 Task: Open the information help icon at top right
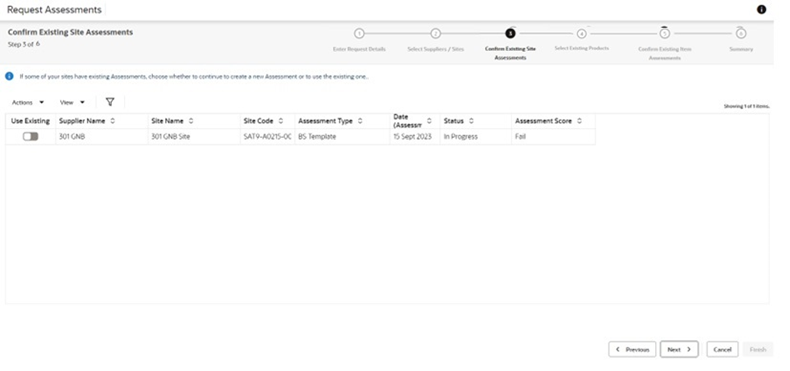coord(761,10)
